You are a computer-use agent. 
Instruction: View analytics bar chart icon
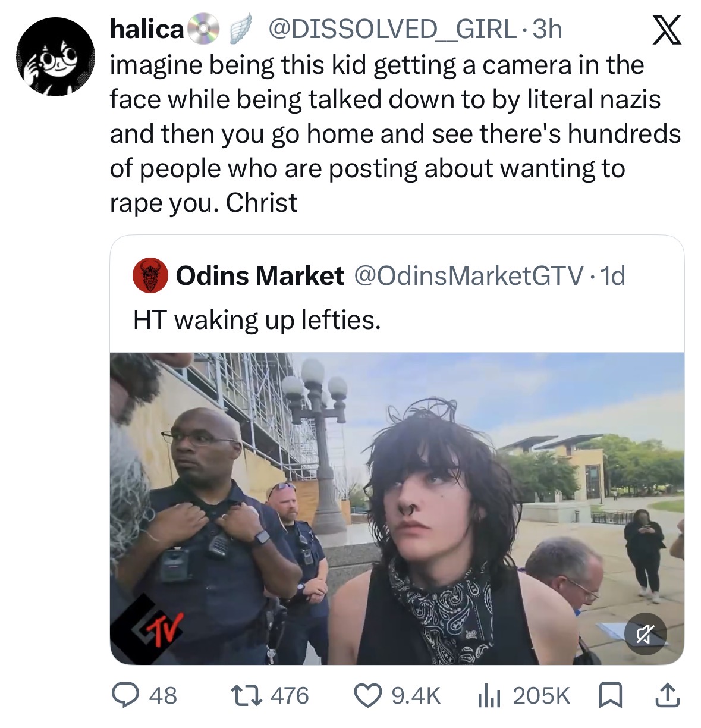(x=489, y=695)
